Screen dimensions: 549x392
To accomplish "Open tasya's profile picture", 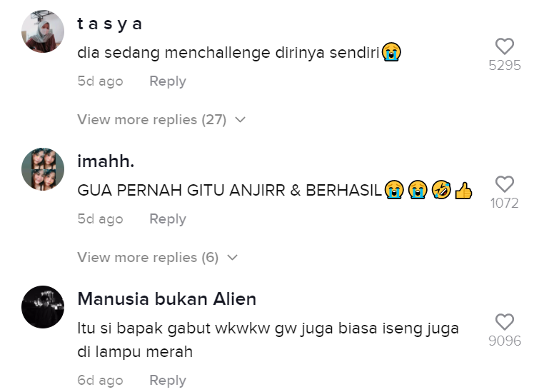I will [43, 31].
